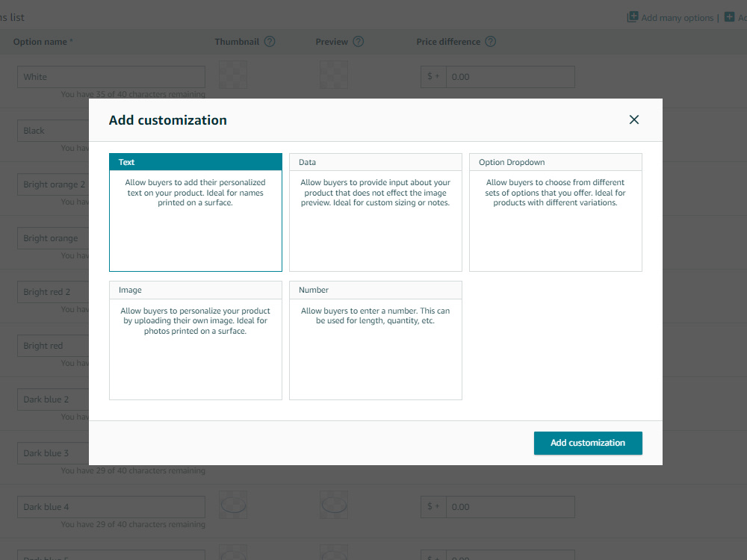Click the White row preview placeholder

coord(334,75)
